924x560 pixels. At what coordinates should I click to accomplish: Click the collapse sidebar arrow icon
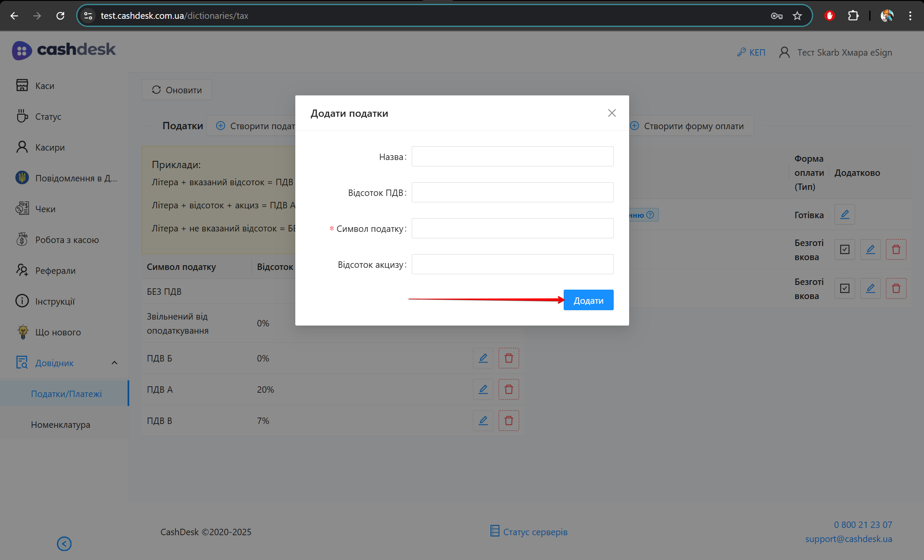tap(64, 544)
